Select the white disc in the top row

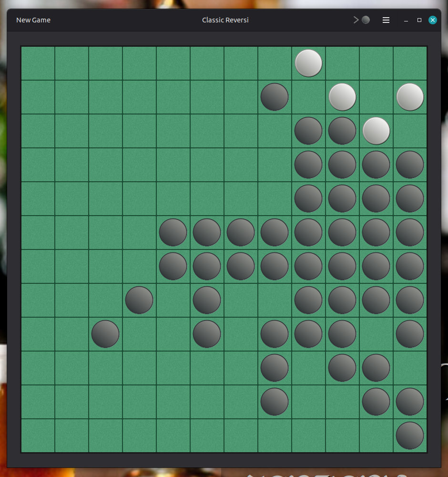coord(308,62)
